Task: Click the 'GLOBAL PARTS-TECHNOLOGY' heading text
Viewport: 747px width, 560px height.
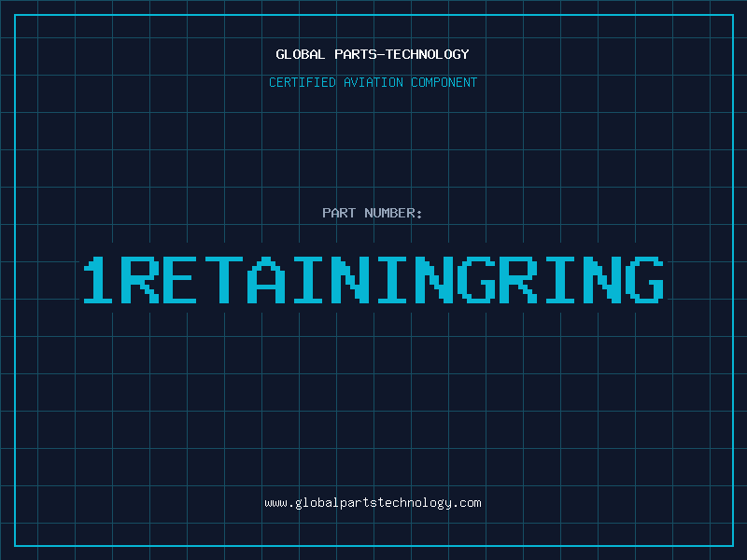Action: (373, 54)
